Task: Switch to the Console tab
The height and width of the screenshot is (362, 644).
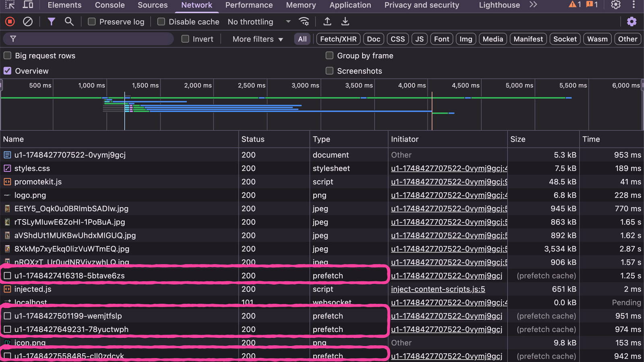Action: click(x=109, y=5)
